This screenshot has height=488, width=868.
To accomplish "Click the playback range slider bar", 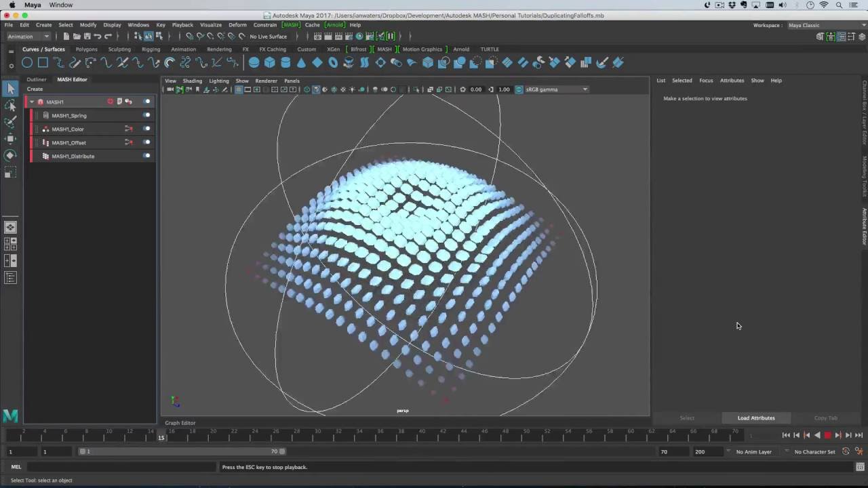I will 181,451.
